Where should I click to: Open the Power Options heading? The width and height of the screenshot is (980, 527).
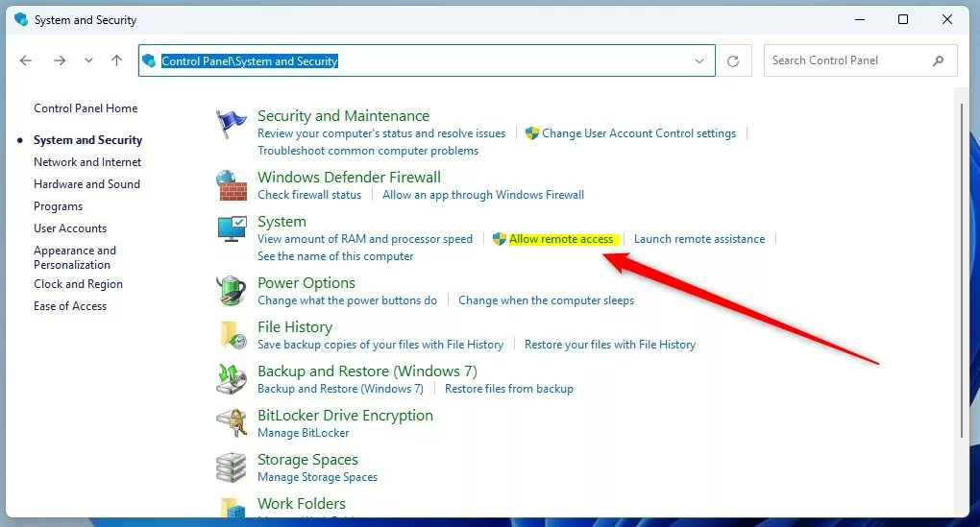click(306, 283)
